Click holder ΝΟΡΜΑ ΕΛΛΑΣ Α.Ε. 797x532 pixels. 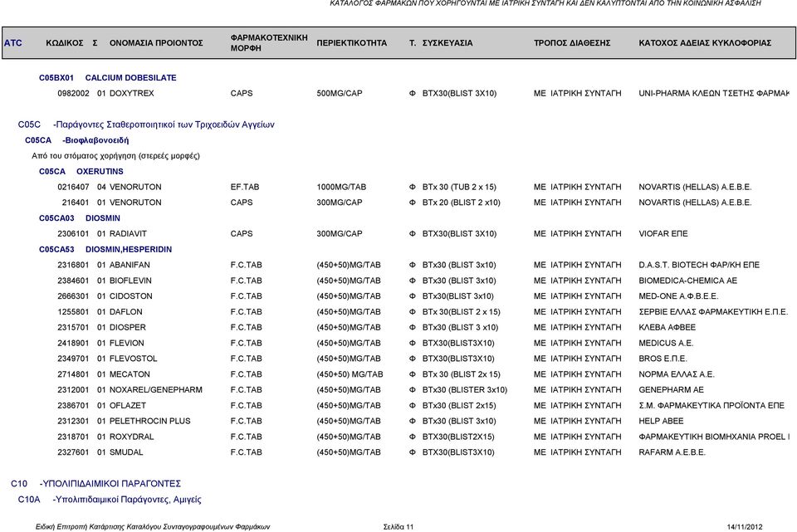click(677, 374)
